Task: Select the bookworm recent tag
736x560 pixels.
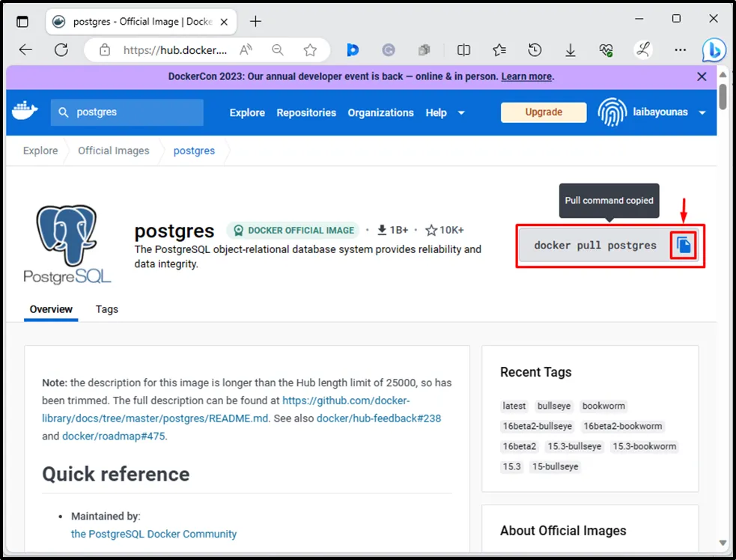Action: pyautogui.click(x=603, y=406)
